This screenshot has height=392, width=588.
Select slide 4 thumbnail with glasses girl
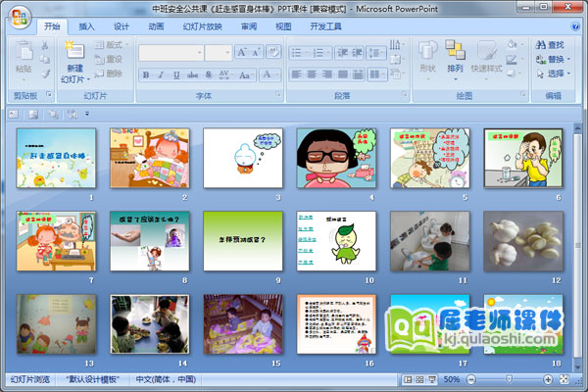tap(336, 158)
